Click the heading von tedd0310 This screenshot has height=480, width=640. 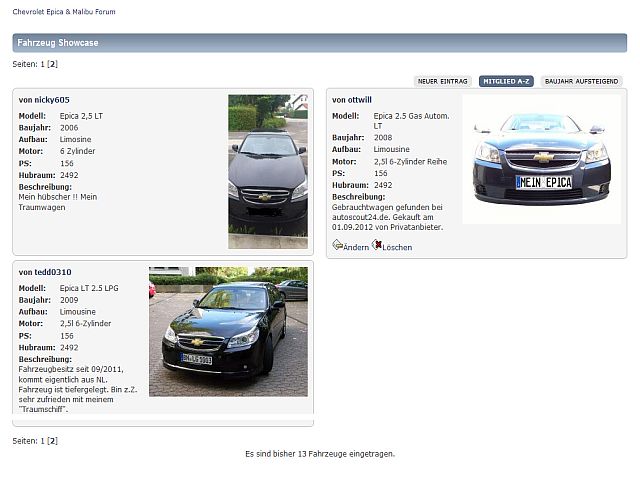45,272
